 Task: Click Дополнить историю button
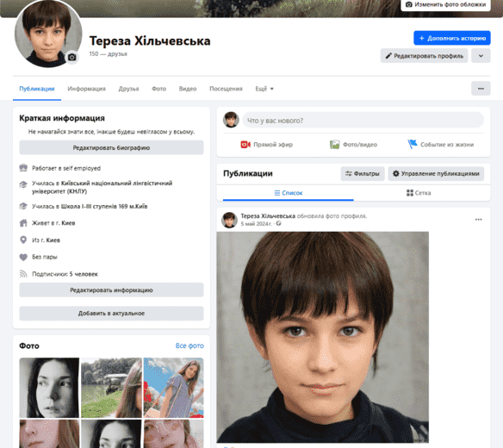(452, 38)
